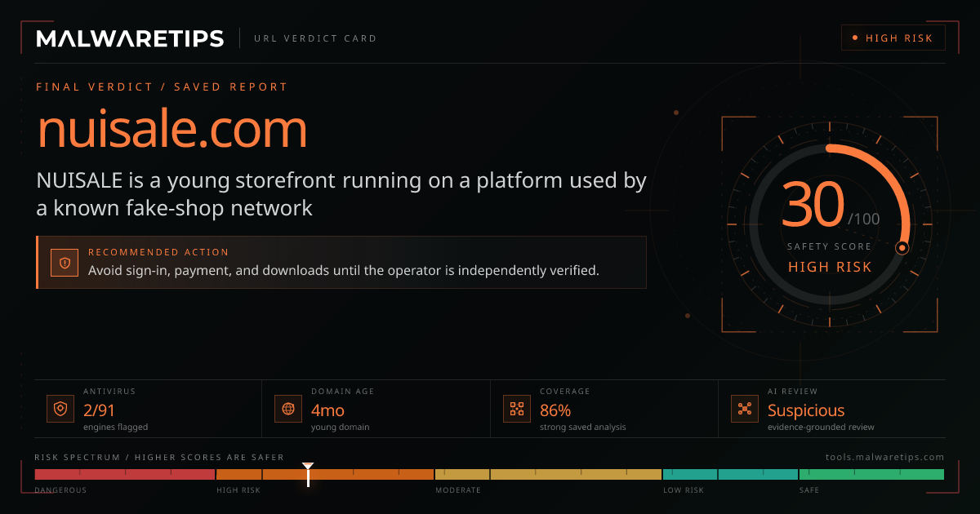980x514 pixels.
Task: Click the nuisale.com domain title
Action: click(172, 129)
